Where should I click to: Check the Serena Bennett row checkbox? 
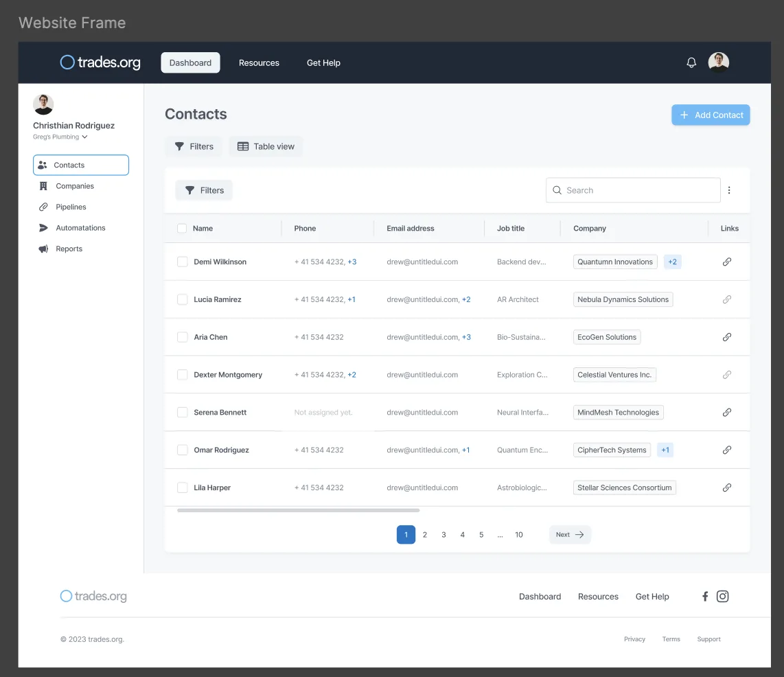pyautogui.click(x=182, y=412)
